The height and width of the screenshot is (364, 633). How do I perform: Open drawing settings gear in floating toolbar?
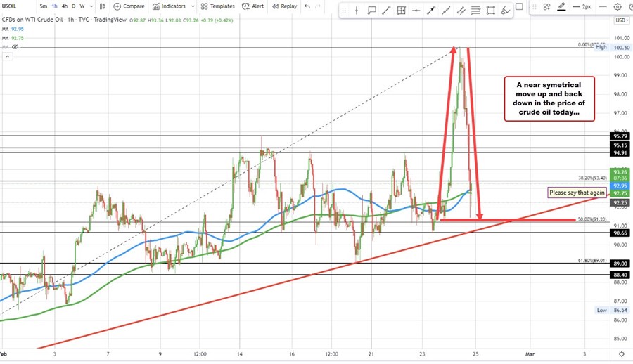(618, 7)
